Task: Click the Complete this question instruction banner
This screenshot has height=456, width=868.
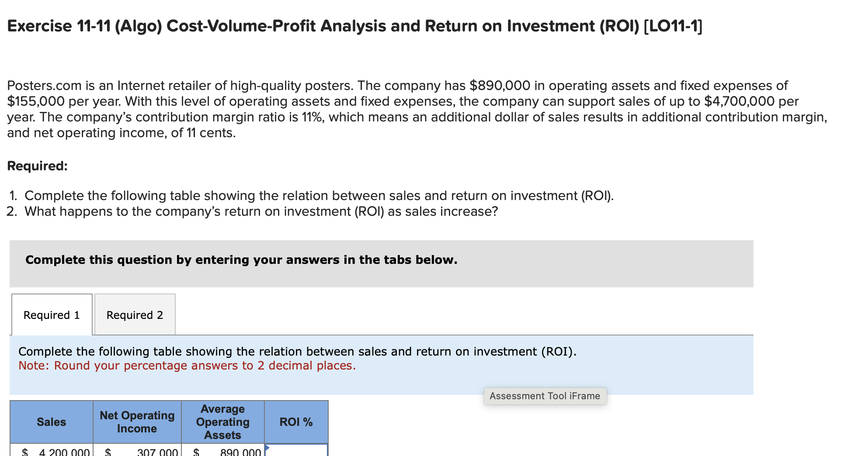Action: point(241,259)
